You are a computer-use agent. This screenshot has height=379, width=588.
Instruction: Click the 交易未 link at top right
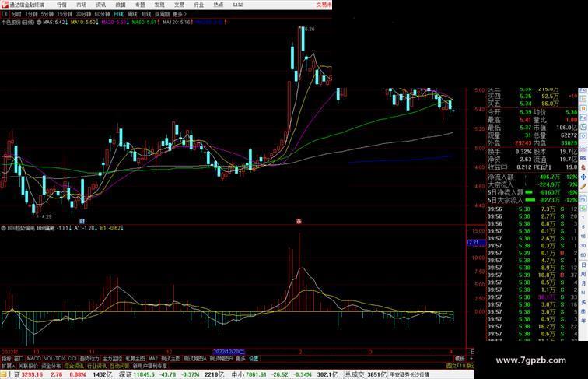click(324, 5)
